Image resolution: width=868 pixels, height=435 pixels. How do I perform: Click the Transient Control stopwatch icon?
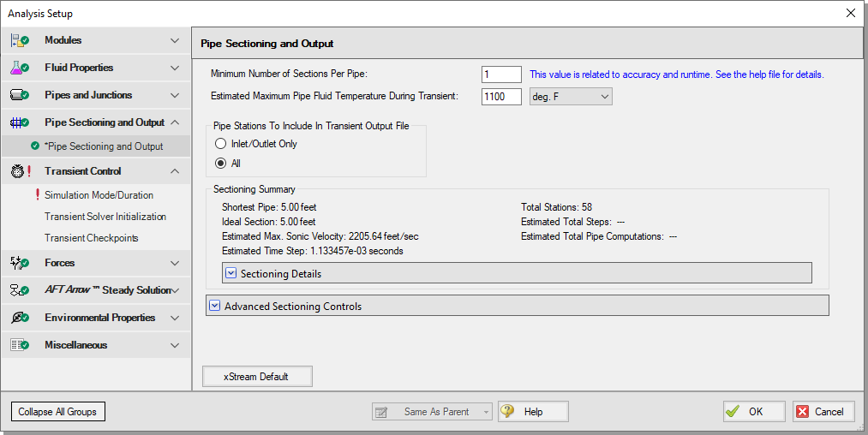coord(19,170)
